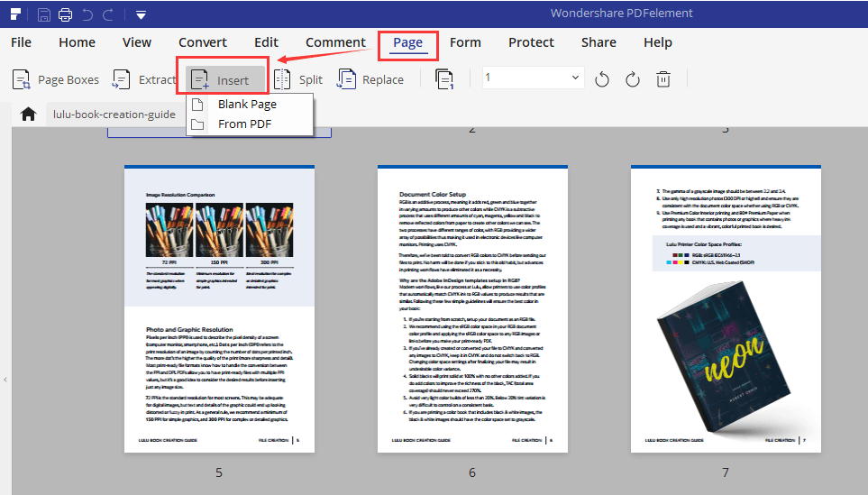868x495 pixels.
Task: Expand the page number dropdown
Action: click(576, 78)
